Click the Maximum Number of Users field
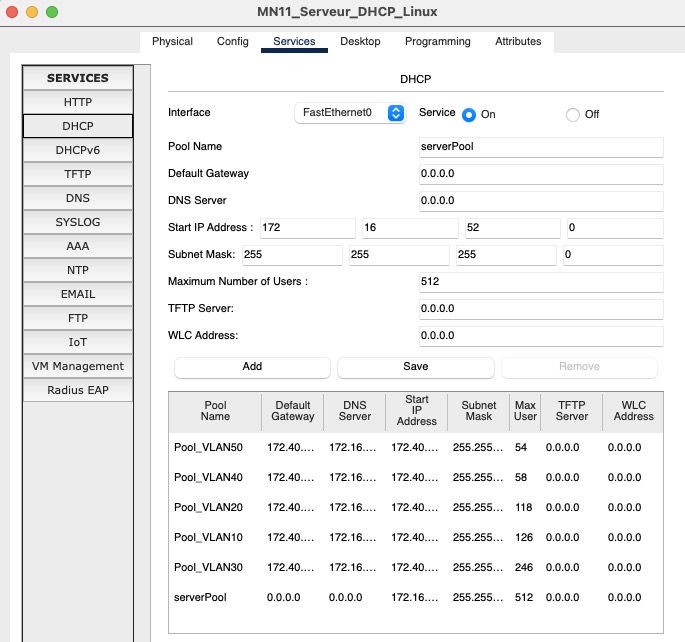The width and height of the screenshot is (685, 642). (541, 283)
